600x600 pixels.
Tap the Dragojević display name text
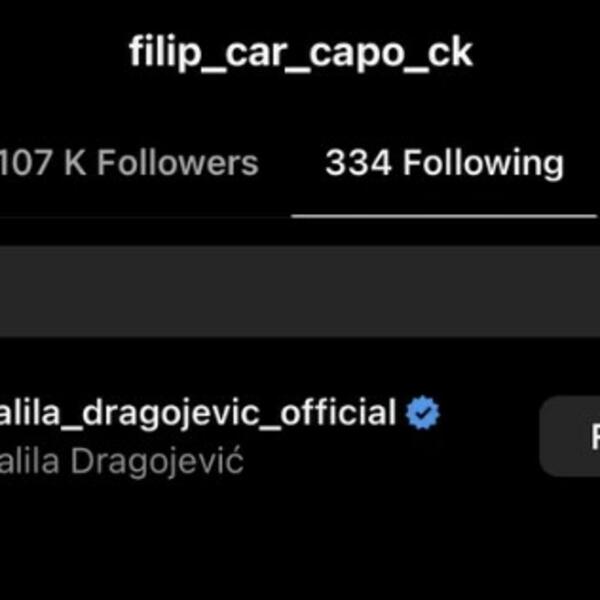[x=157, y=461]
